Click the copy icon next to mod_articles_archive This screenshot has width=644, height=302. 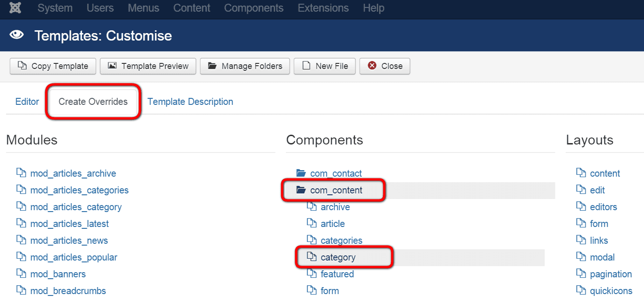click(x=21, y=173)
